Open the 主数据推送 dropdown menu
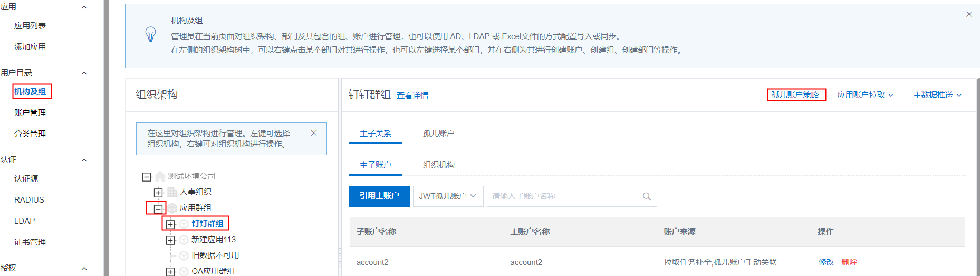 (x=937, y=95)
